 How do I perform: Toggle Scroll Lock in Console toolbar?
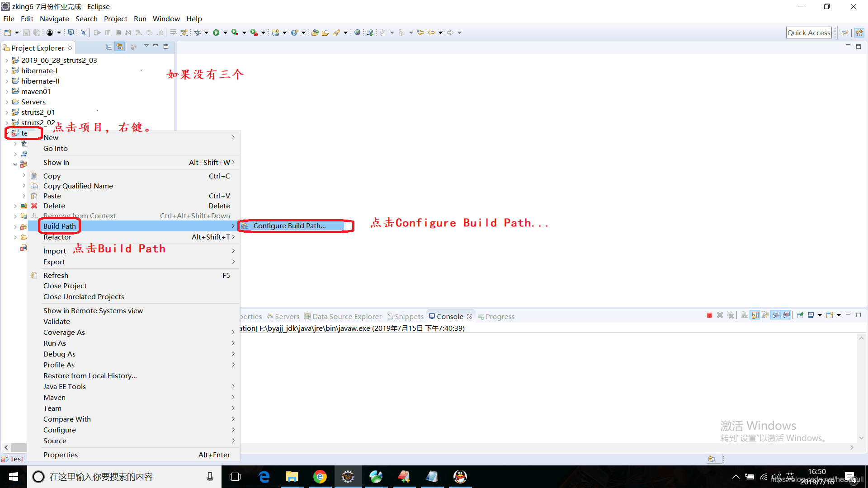[x=755, y=315]
